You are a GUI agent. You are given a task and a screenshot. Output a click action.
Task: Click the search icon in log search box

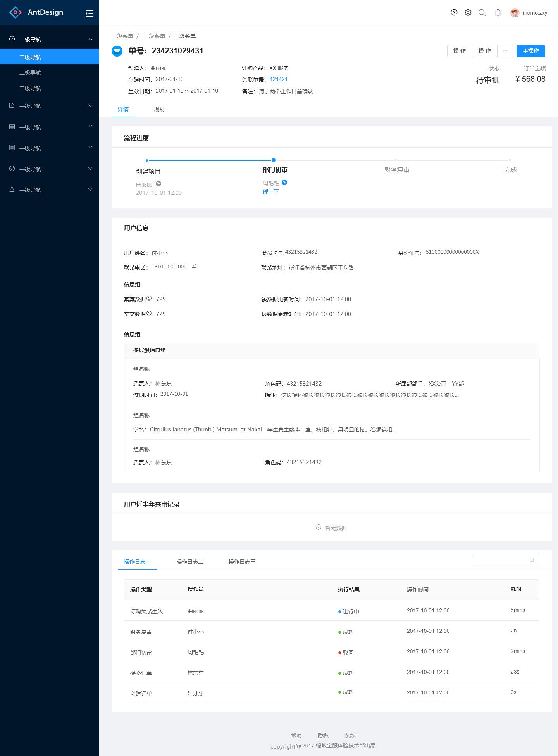[x=532, y=560]
